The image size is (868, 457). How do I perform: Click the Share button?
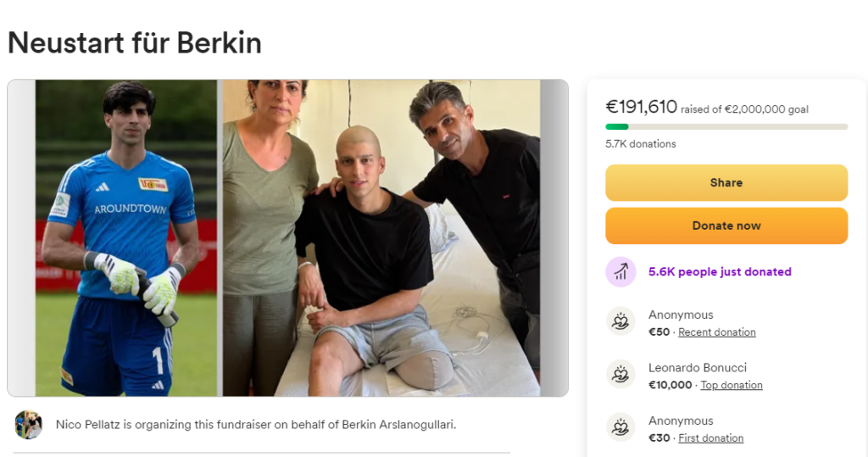click(726, 183)
